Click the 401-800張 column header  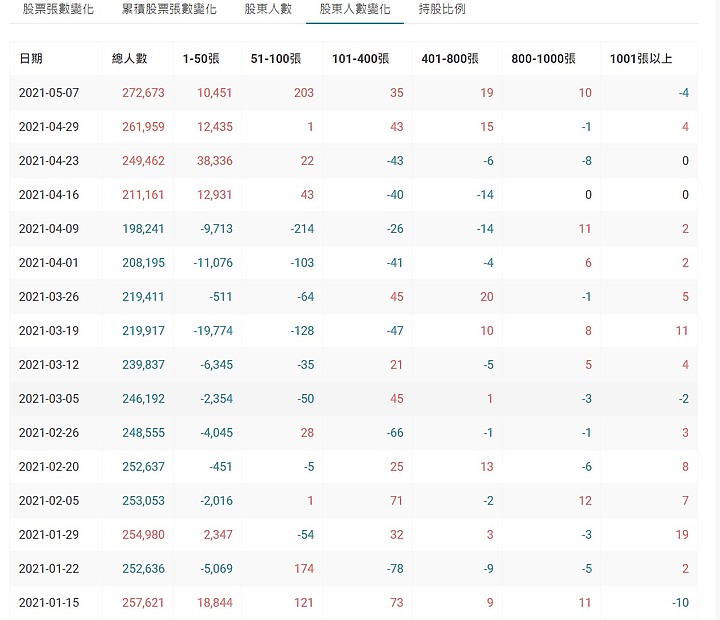click(x=450, y=58)
